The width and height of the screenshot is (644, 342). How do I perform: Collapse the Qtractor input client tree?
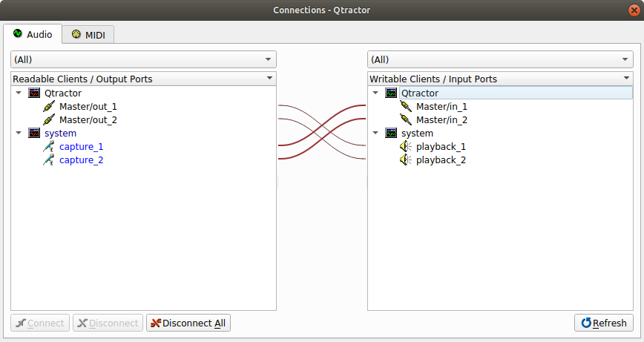pyautogui.click(x=375, y=93)
